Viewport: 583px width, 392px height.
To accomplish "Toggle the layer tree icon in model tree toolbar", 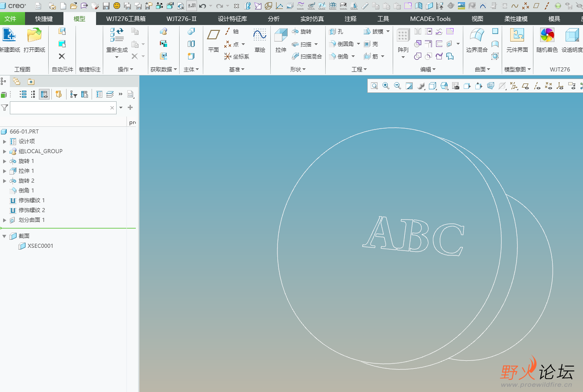I will tap(110, 94).
